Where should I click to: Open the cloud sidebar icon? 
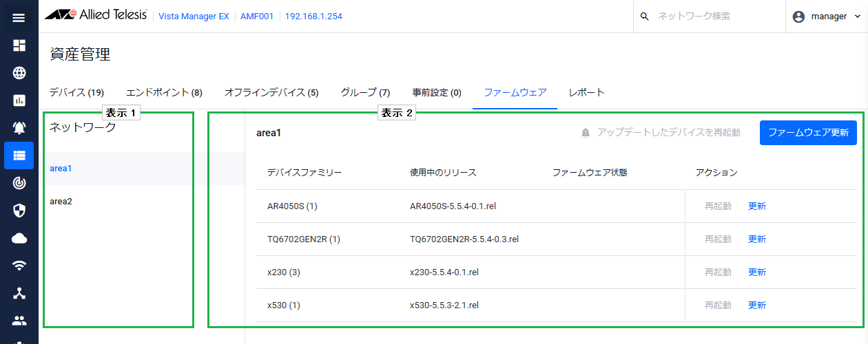[x=19, y=238]
